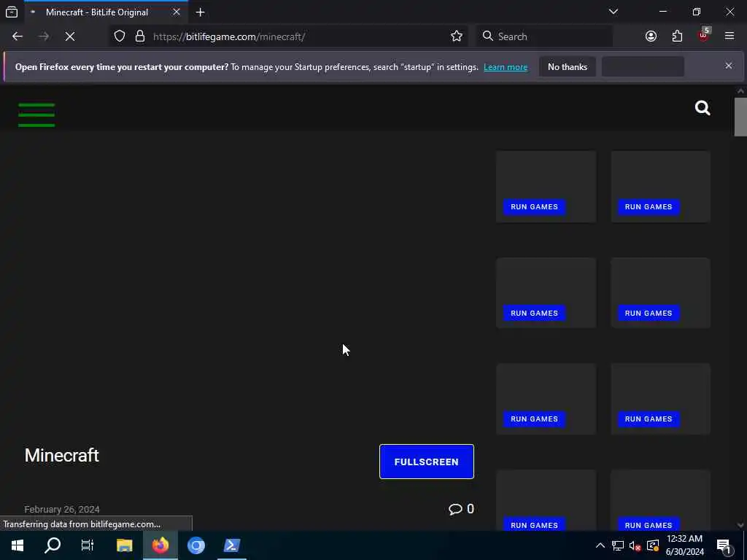Open the Firefox account icon
Image resolution: width=747 pixels, height=560 pixels.
[x=651, y=36]
